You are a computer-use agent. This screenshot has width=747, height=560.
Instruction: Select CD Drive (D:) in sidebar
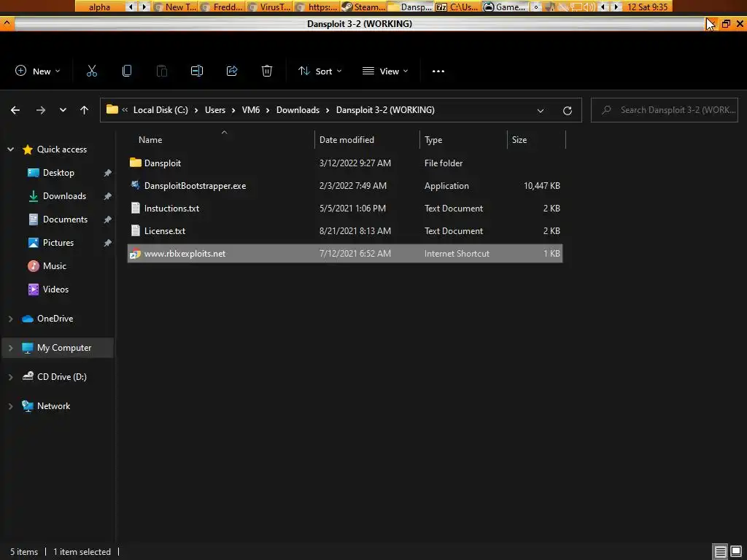(61, 377)
